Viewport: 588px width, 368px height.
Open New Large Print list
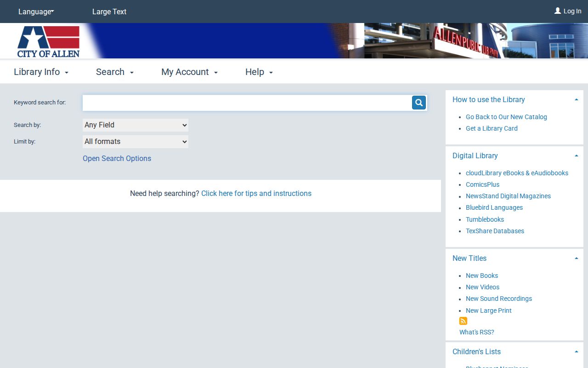488,310
